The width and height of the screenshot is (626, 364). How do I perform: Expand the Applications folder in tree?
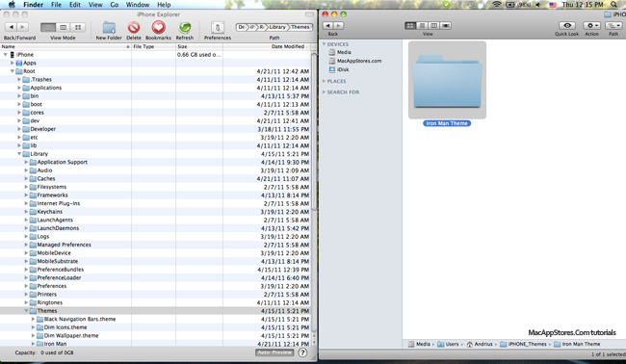tap(19, 88)
